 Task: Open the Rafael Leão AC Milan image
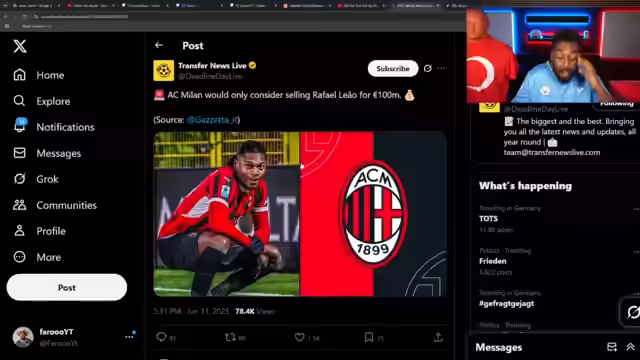pos(300,214)
